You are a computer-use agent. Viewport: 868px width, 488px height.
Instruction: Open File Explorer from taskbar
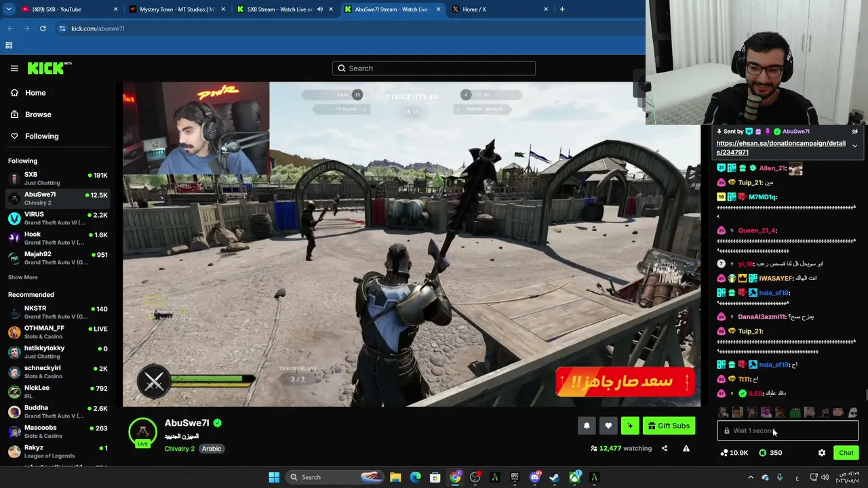(x=395, y=477)
